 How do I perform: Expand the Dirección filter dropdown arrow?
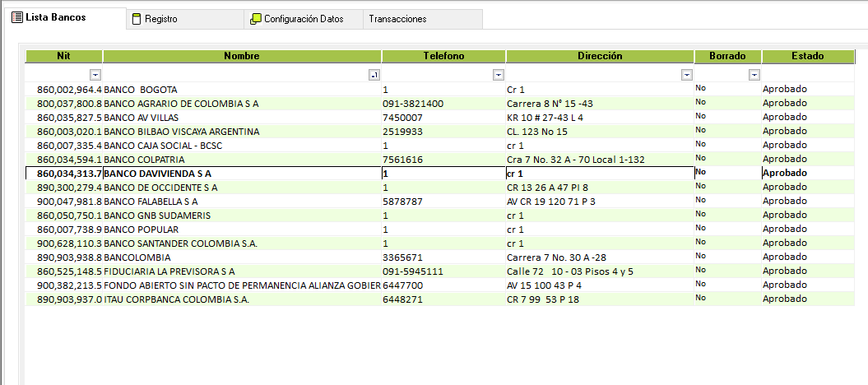click(x=687, y=75)
